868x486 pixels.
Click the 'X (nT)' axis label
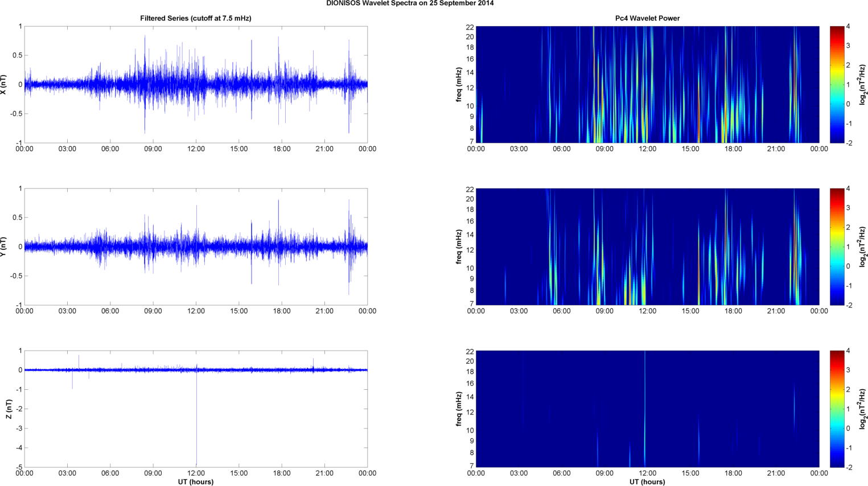point(4,84)
